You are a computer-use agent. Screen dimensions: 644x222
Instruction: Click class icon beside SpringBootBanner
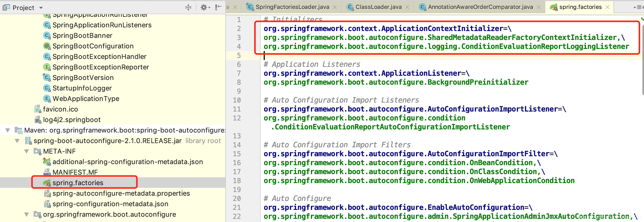pyautogui.click(x=47, y=36)
